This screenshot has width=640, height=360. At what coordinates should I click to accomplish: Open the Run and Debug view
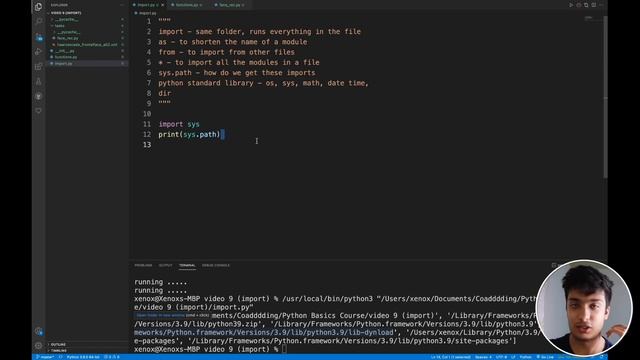(39, 51)
